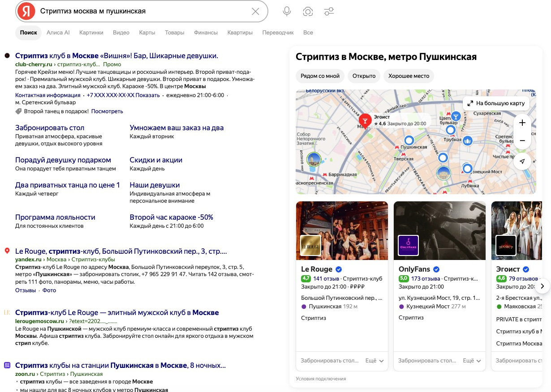Open the «Вишня» strip club ad title
The height and width of the screenshot is (392, 551).
tap(116, 56)
